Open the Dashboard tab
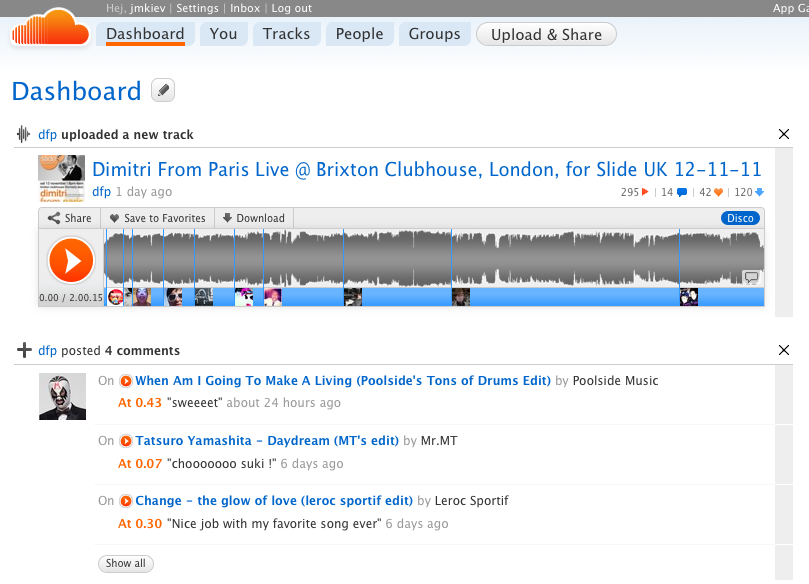 (x=145, y=34)
